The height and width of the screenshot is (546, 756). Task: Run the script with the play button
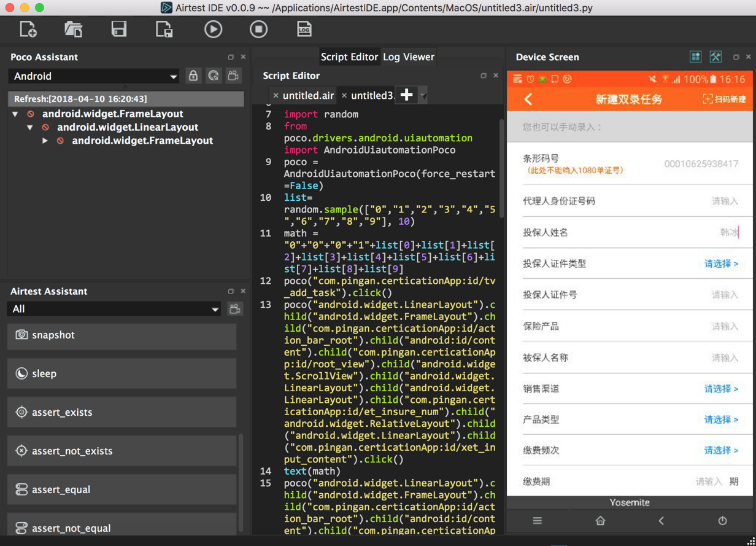pyautogui.click(x=213, y=29)
